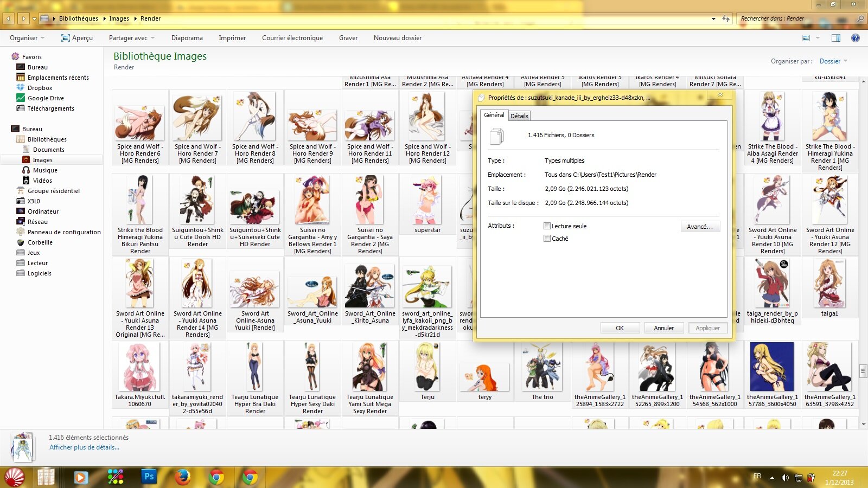Image resolution: width=868 pixels, height=488 pixels.
Task: Click the volume icon in system tray
Action: pos(785,477)
